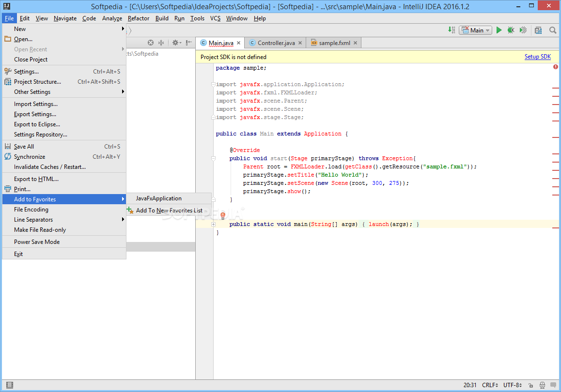Viewport: 561px width, 392px height.
Task: Hide the project tool window panel
Action: click(189, 43)
